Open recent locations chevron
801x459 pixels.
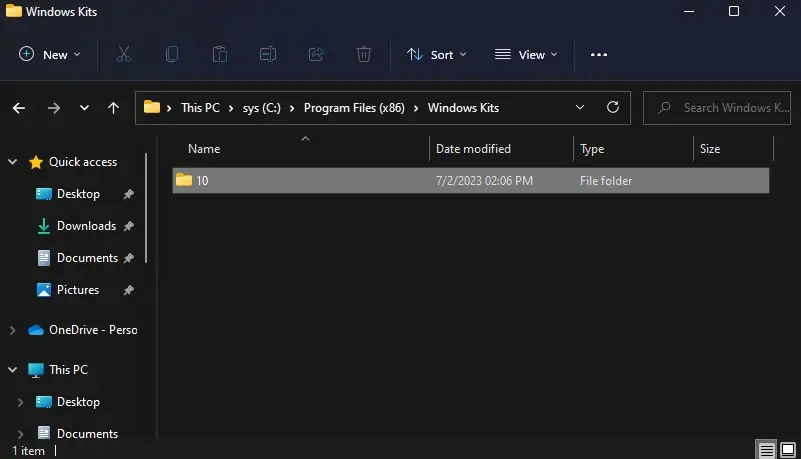84,108
